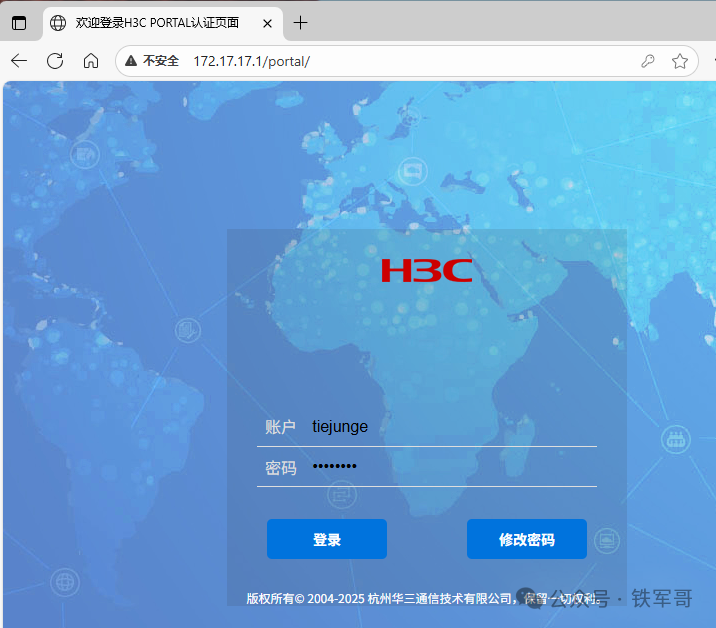Open the tab actions menu icon
716x628 pixels.
click(x=19, y=23)
